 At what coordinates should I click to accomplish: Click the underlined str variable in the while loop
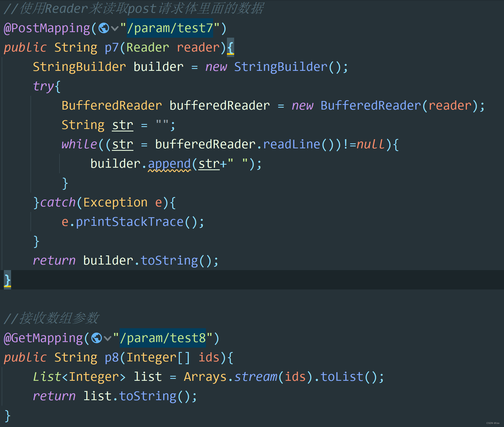tap(122, 144)
